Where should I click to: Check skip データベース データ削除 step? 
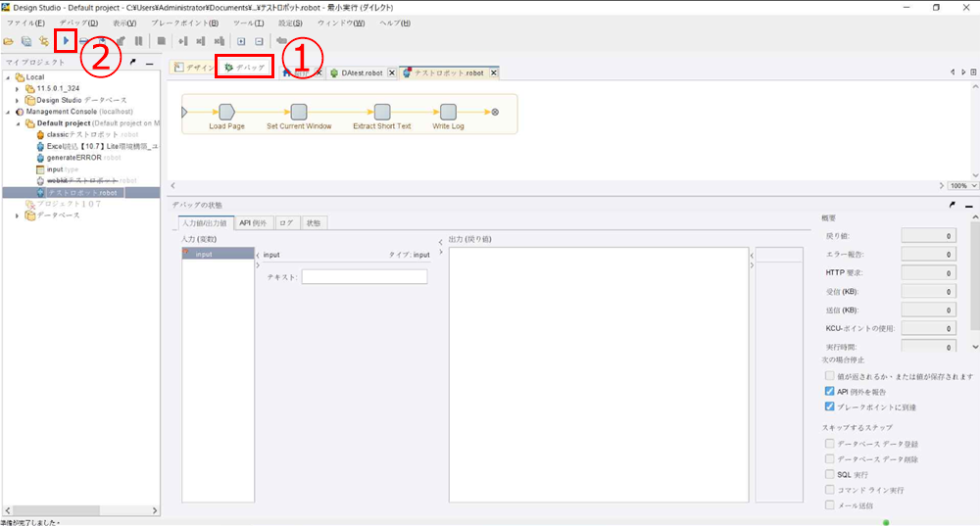(829, 459)
